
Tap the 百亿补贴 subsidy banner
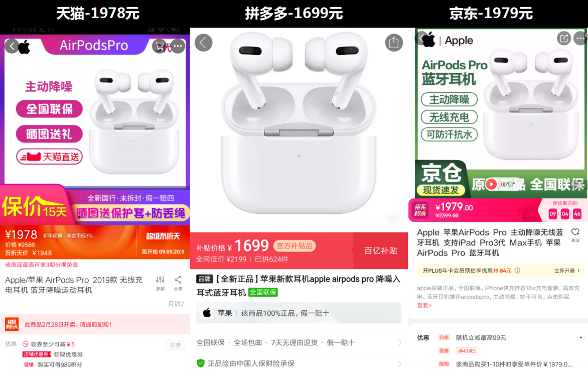tap(380, 251)
